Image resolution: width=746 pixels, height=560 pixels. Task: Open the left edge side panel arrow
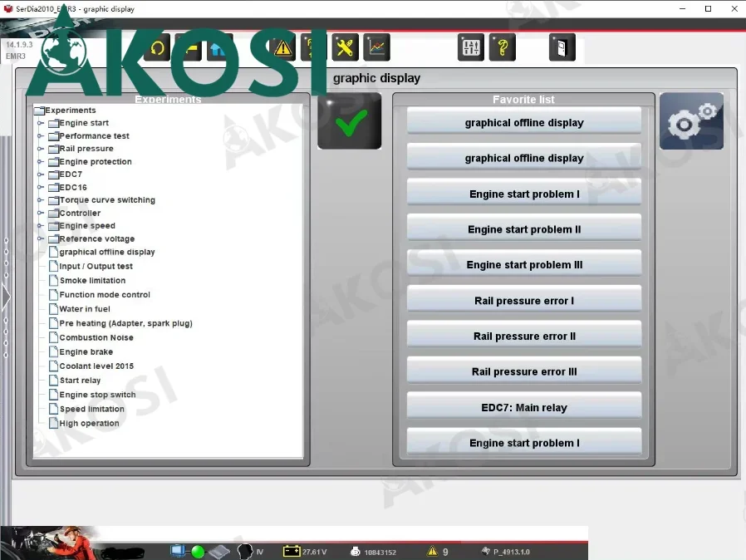6,297
